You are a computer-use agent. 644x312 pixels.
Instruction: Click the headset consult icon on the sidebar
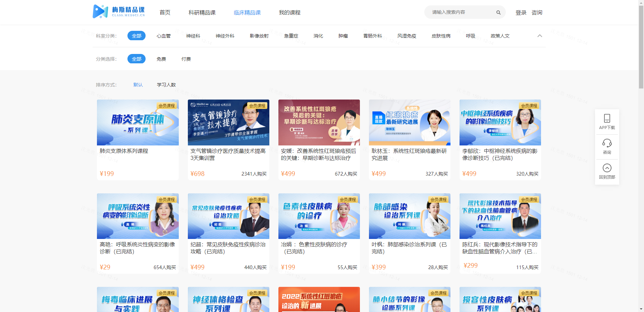click(x=607, y=143)
